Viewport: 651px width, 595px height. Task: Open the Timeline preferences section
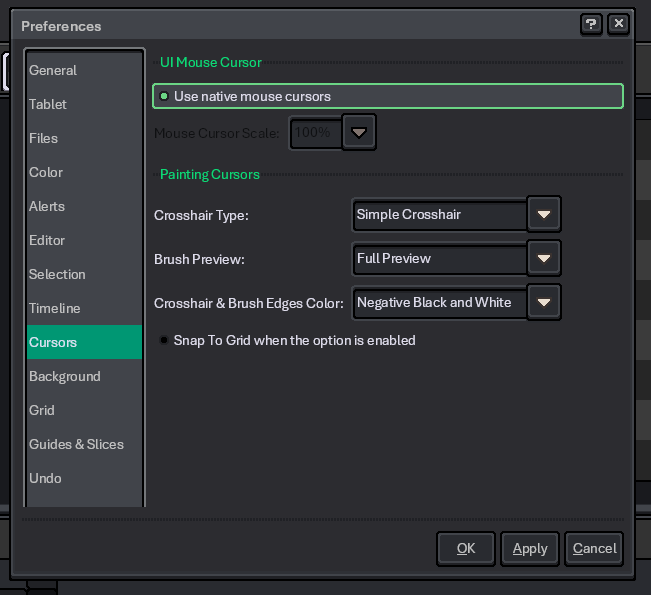pos(55,309)
